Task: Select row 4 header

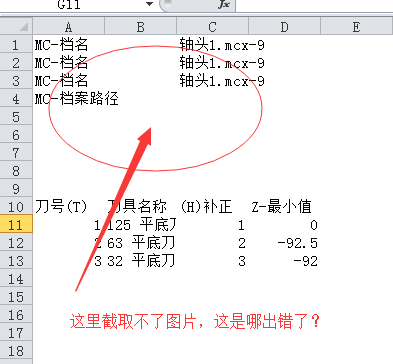Action: click(x=16, y=99)
